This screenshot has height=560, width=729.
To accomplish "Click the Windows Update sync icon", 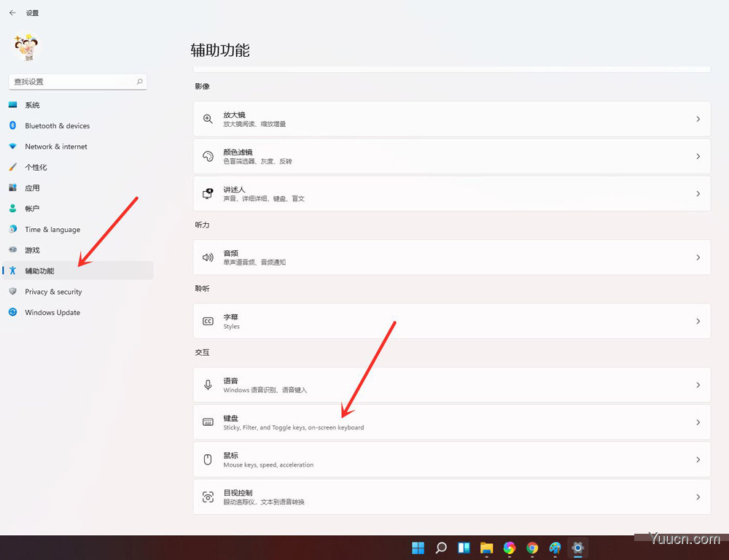I will [x=13, y=312].
